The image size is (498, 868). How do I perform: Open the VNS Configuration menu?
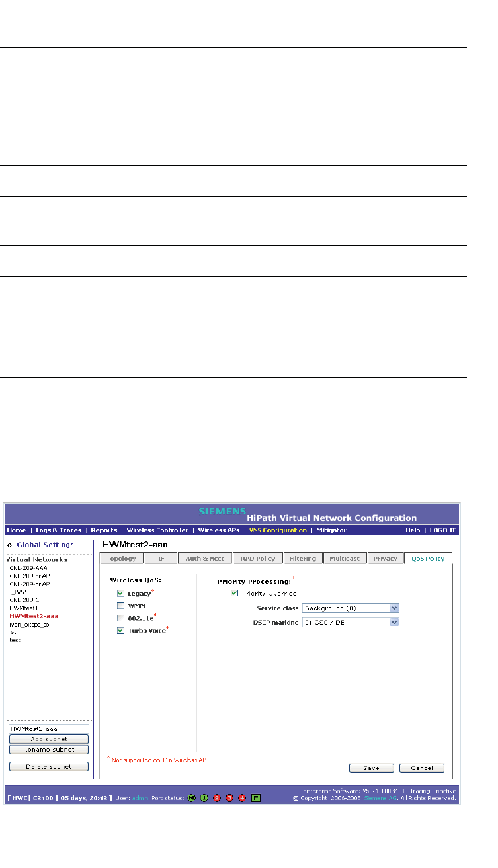click(x=278, y=530)
